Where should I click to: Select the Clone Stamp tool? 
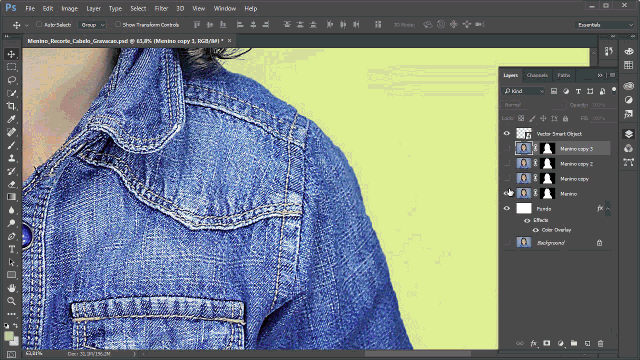click(11, 158)
